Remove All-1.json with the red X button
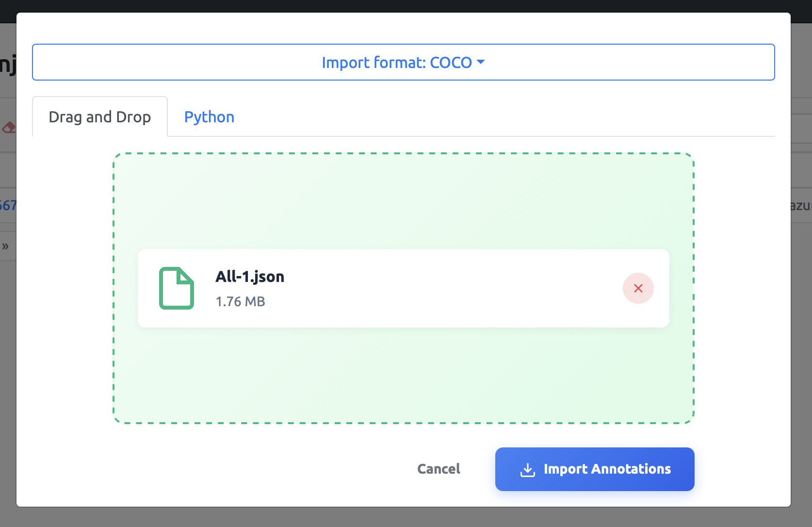The image size is (812, 527). click(x=638, y=288)
